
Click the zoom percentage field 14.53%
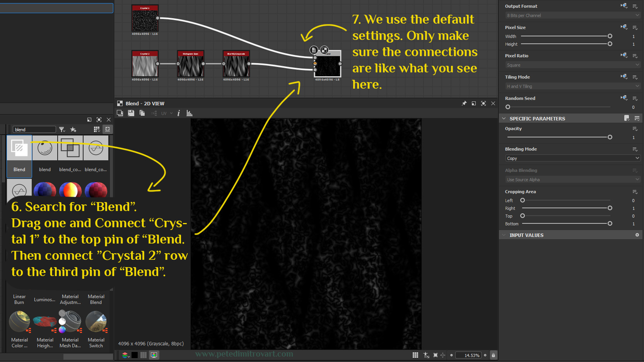(468, 355)
